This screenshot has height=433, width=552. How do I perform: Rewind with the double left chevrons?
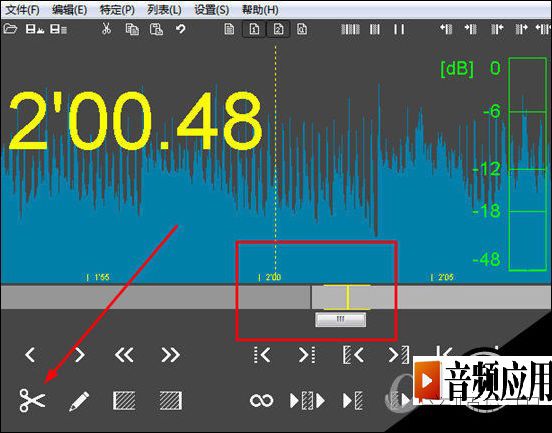tap(124, 354)
